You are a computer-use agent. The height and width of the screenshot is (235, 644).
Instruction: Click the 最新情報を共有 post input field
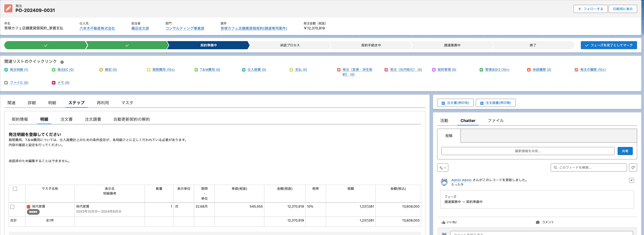(x=528, y=151)
